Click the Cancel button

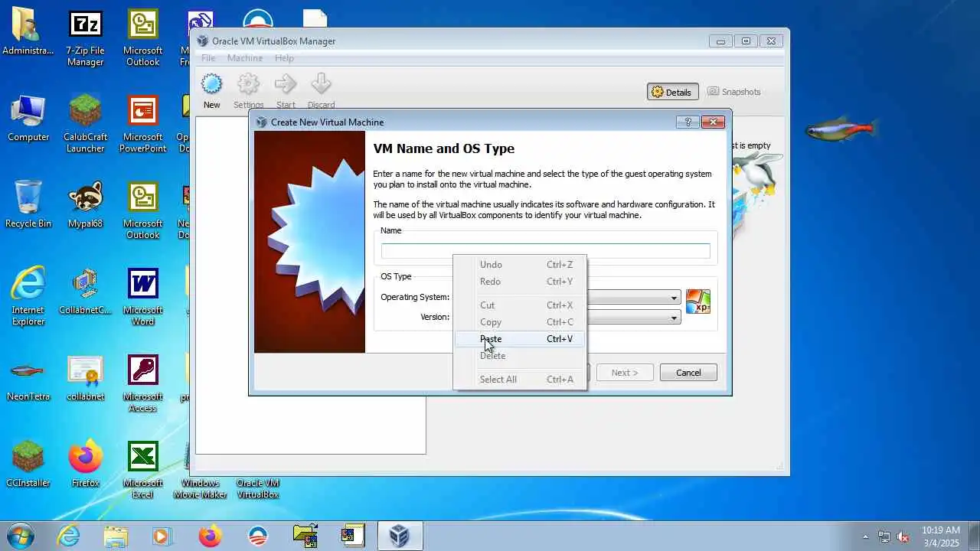point(688,373)
